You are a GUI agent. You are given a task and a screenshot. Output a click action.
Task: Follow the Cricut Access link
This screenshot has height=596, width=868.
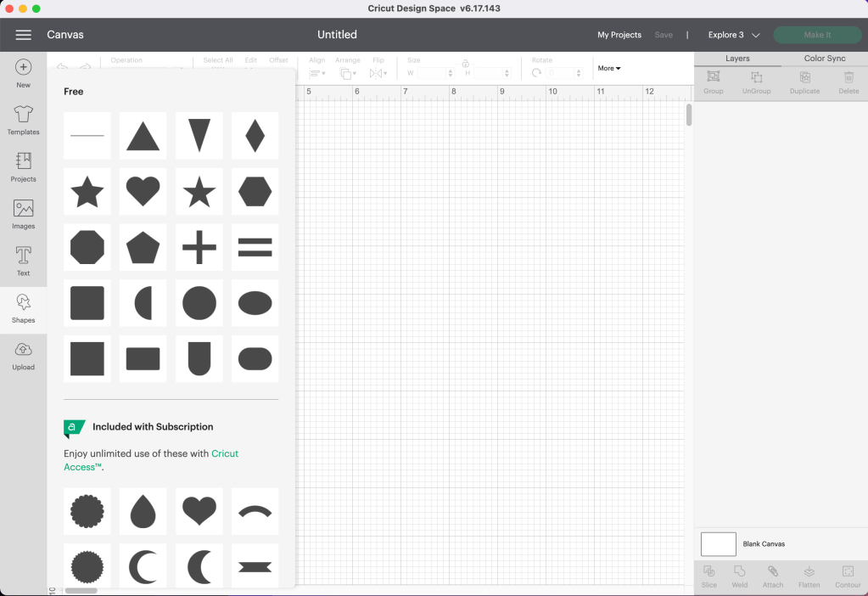pos(225,453)
